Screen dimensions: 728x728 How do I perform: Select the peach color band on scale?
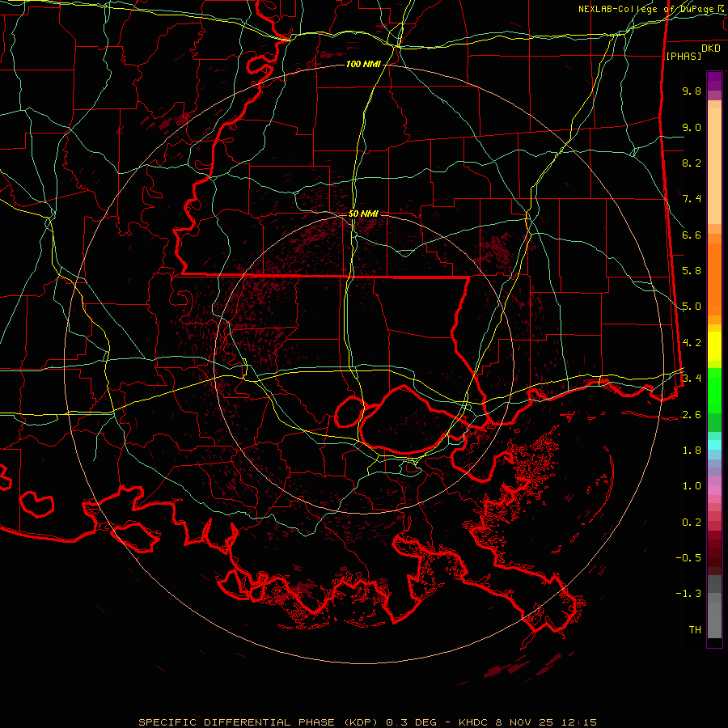click(x=714, y=167)
